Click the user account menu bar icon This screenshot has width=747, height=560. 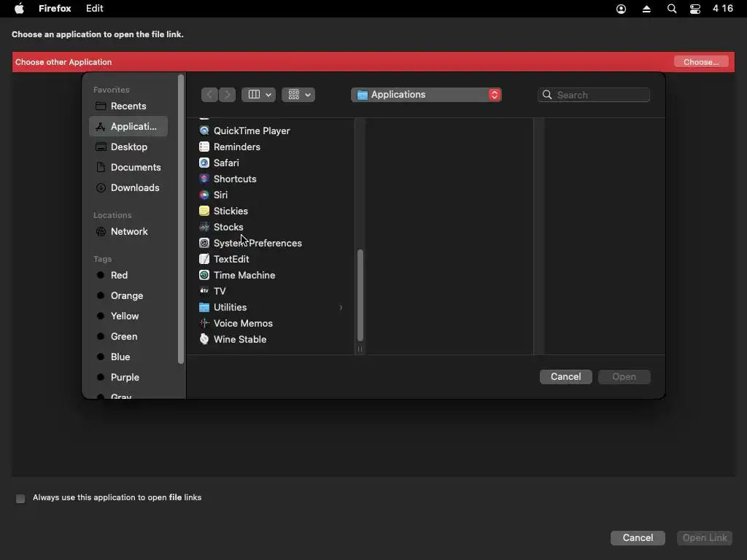[x=622, y=9]
